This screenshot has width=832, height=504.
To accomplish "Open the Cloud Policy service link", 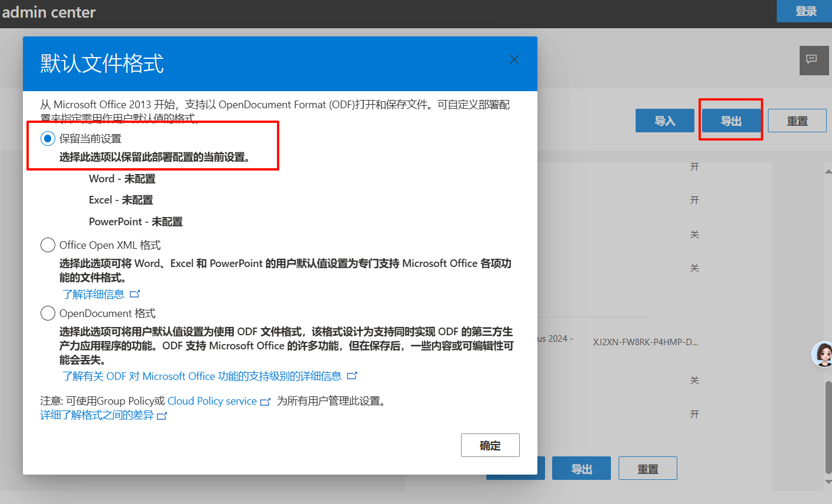I will pos(212,401).
